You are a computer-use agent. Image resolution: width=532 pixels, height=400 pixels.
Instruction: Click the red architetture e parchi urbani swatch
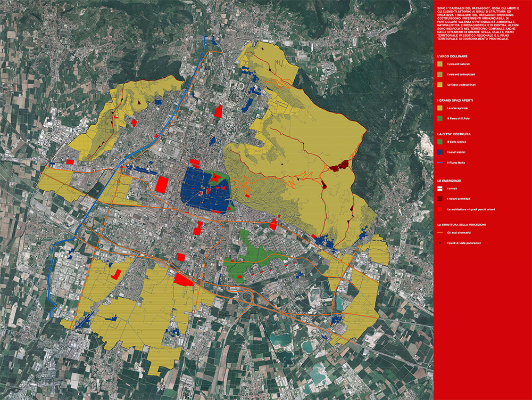[439, 209]
